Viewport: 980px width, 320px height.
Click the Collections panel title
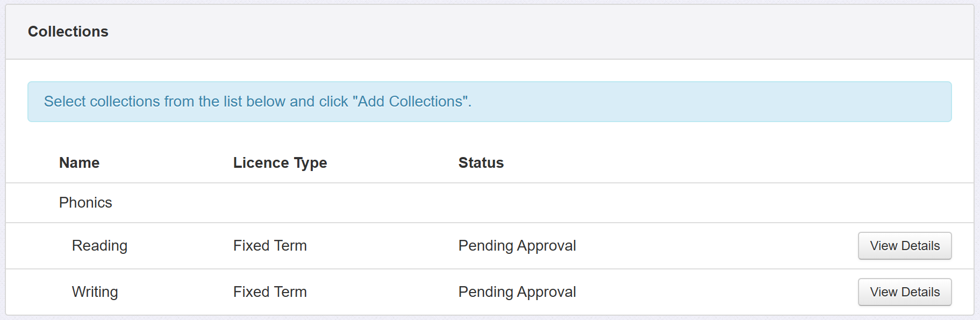tap(68, 32)
